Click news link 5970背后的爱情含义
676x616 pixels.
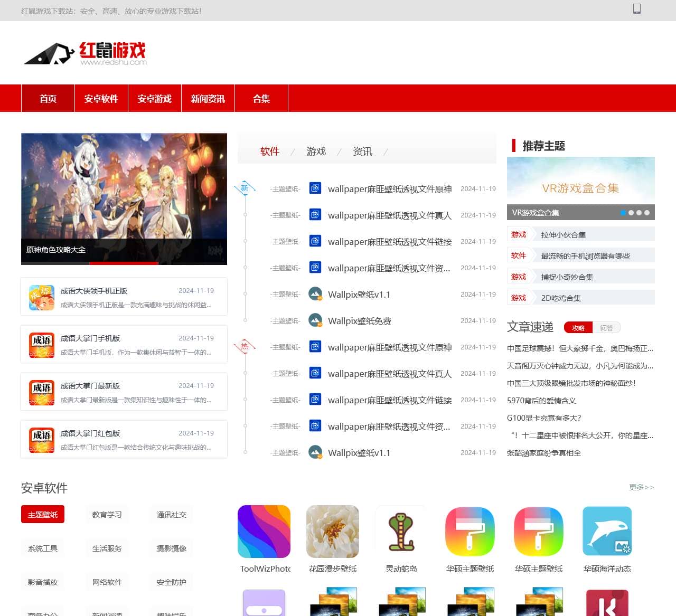click(542, 401)
